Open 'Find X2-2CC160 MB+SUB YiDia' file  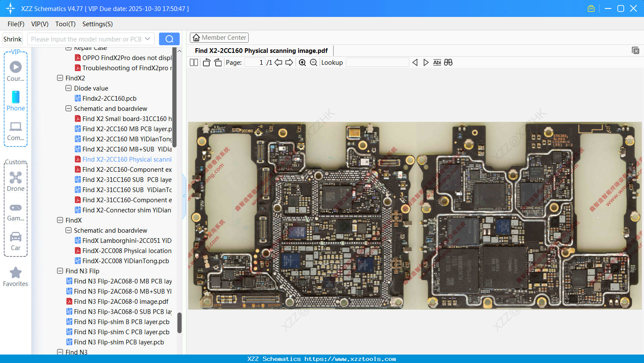123,149
